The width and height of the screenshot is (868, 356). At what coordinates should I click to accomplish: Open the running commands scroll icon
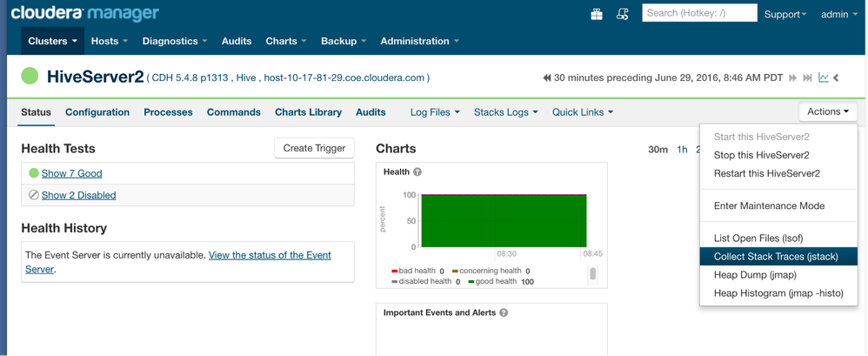(x=623, y=14)
